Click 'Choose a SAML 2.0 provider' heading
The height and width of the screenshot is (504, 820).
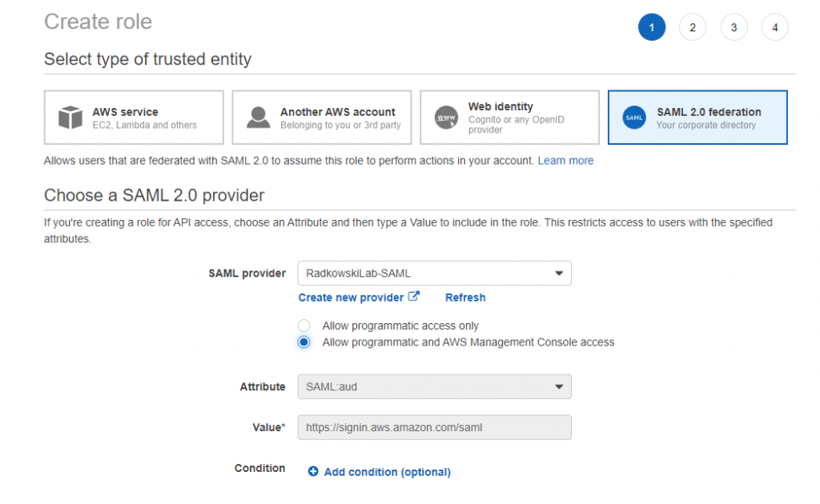pyautogui.click(x=155, y=195)
